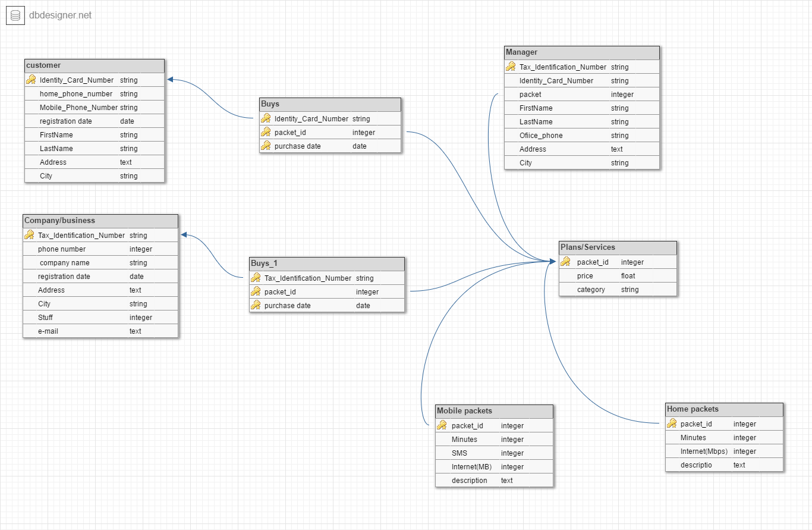This screenshot has width=812, height=530.
Task: Click company name field in Company/business table
Action: (x=100, y=263)
